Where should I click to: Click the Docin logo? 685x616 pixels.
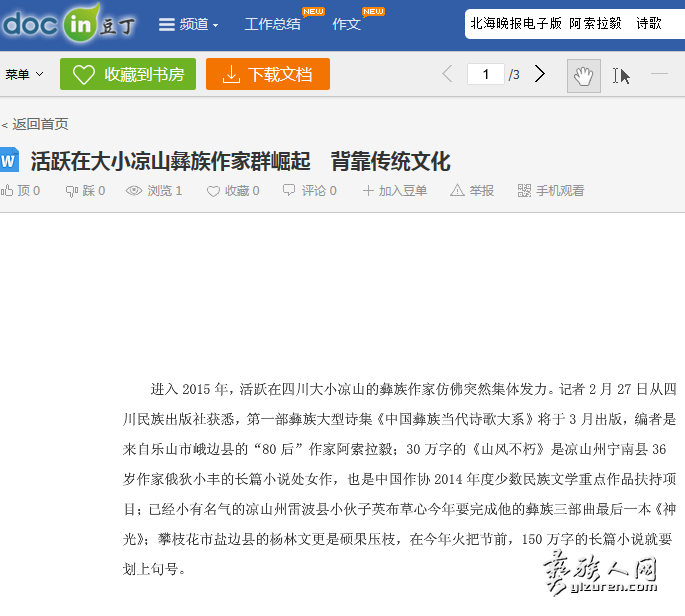70,24
